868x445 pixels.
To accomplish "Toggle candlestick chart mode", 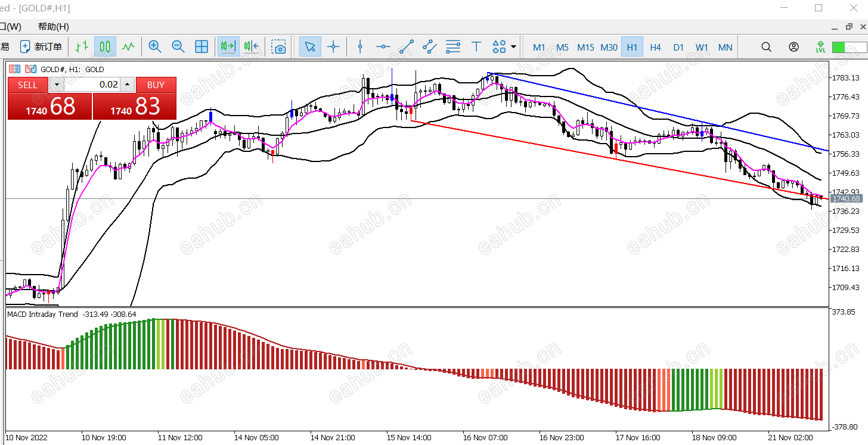I will 106,46.
